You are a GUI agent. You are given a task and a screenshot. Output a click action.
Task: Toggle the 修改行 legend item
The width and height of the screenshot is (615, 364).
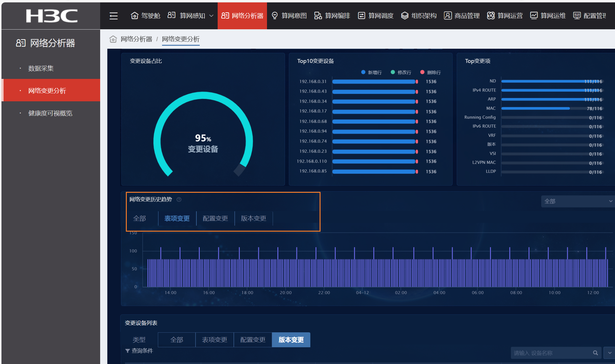coord(401,72)
